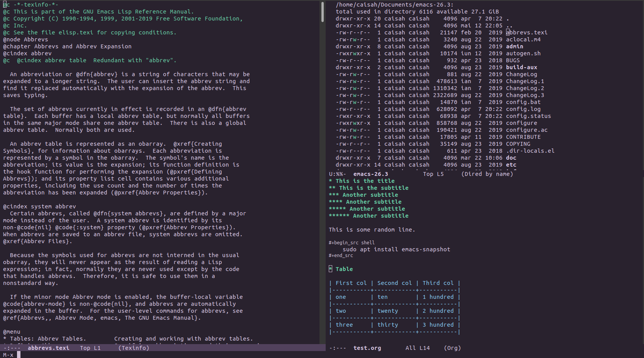Image resolution: width=644 pixels, height=358 pixels.
Task: Select config.log file entry
Action: [x=523, y=109]
